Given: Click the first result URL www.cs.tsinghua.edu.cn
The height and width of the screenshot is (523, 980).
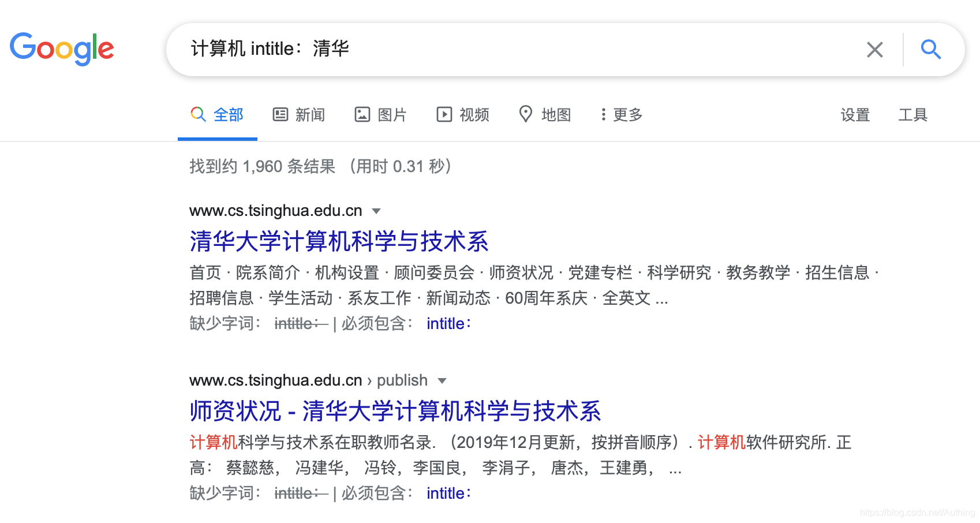Looking at the screenshot, I should point(276,211).
